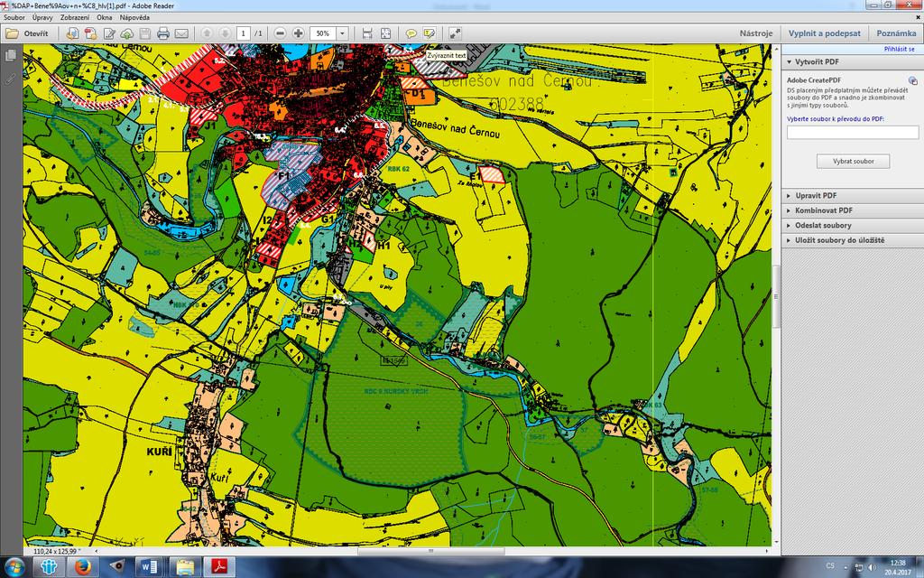Click the fit-width scrolling mode icon

click(367, 33)
